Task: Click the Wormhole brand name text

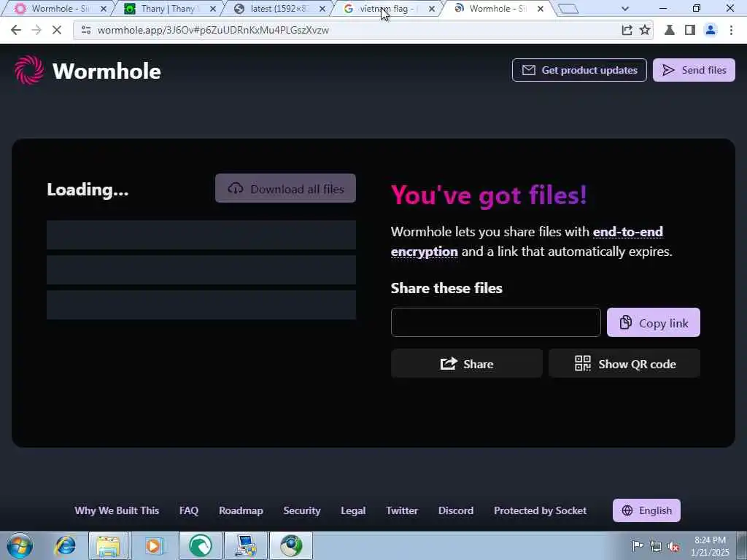Action: 107,71
